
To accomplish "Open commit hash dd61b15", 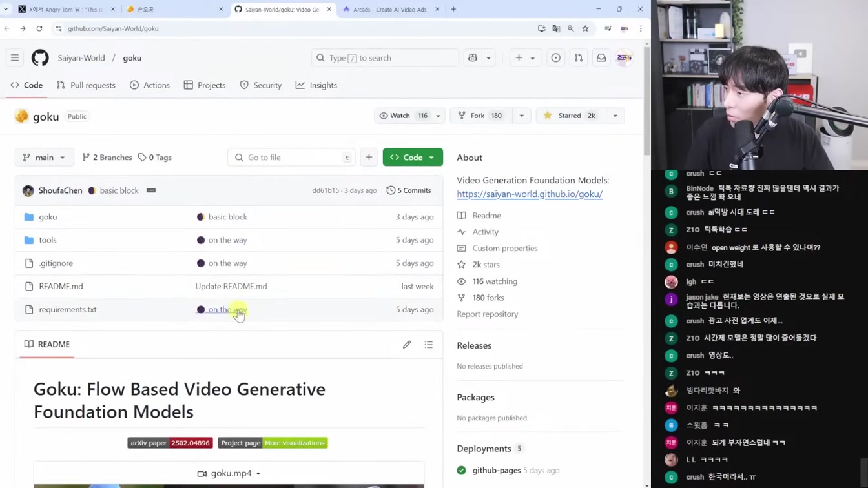I will coord(325,190).
